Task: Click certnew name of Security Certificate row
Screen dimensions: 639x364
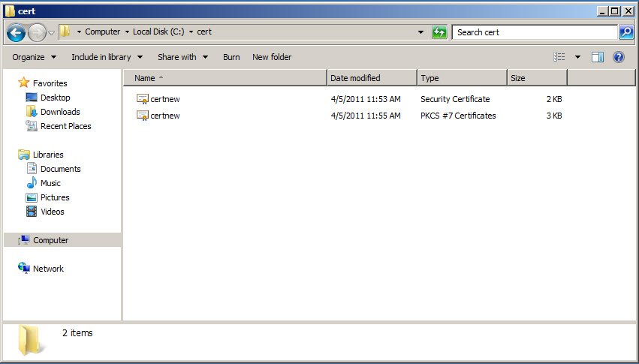Action: [165, 99]
